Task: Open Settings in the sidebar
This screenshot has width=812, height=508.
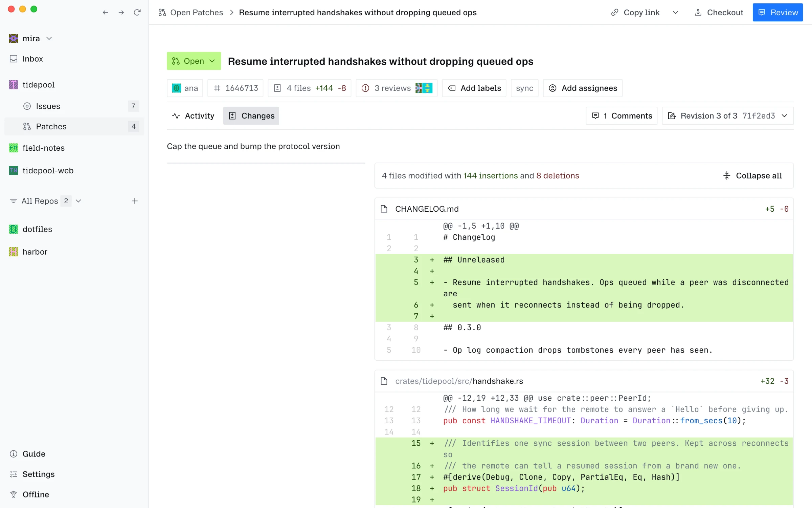Action: coord(74,474)
